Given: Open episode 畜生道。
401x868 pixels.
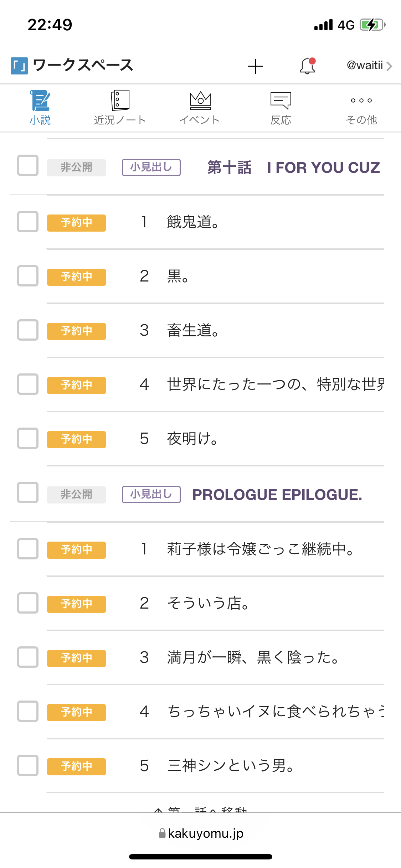Looking at the screenshot, I should click(193, 330).
